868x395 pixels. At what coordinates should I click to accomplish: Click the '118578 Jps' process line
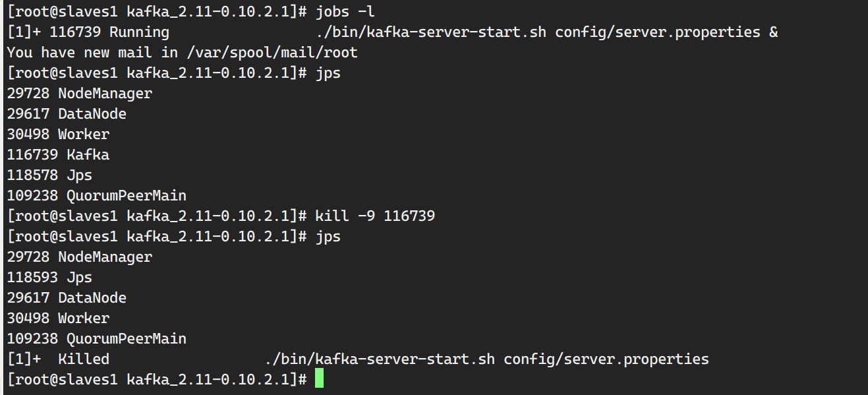click(49, 175)
